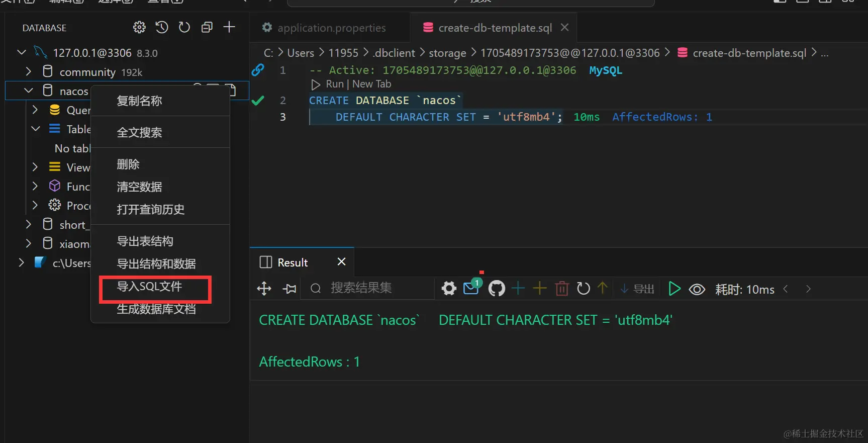Viewport: 868px width, 443px height.
Task: Open the GitHub icon in result toolbar
Action: pyautogui.click(x=497, y=289)
